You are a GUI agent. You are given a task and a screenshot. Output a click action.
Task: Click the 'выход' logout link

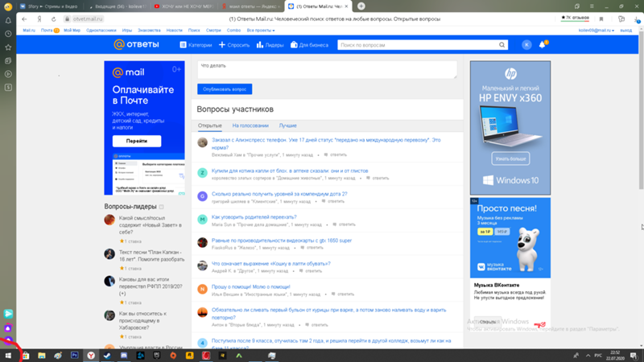pos(626,31)
